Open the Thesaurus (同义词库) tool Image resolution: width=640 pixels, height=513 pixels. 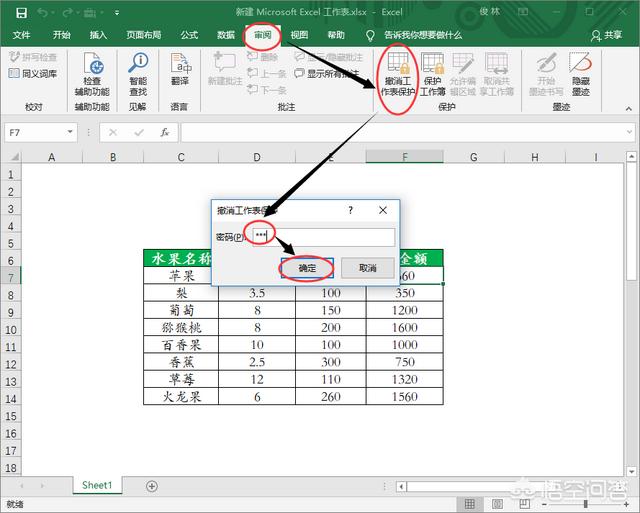click(33, 74)
